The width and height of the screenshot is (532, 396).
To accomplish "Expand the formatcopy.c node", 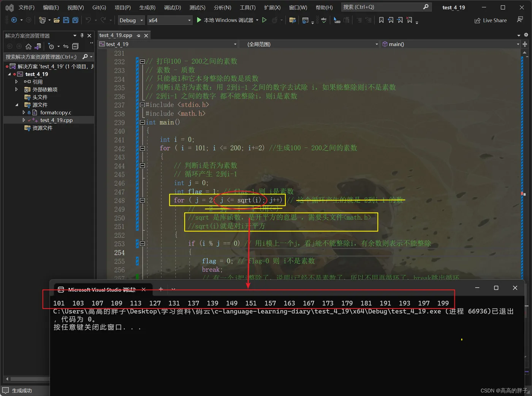I will coord(24,112).
